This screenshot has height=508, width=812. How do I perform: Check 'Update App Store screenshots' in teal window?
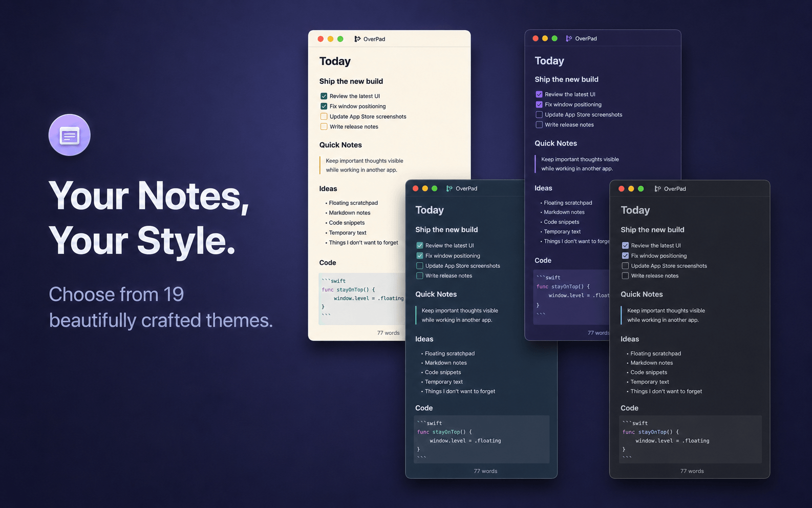[x=420, y=266]
